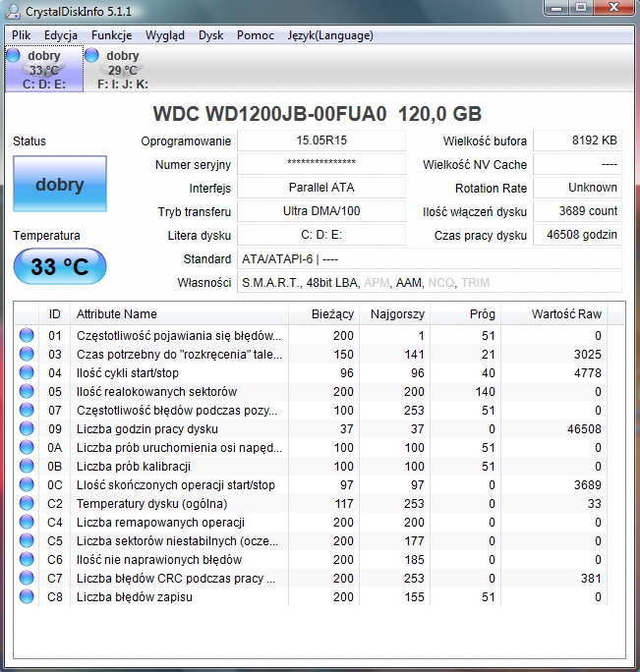Click the Czas pracy dysku value 46508 godzin
The height and width of the screenshot is (672, 640).
[x=577, y=235]
